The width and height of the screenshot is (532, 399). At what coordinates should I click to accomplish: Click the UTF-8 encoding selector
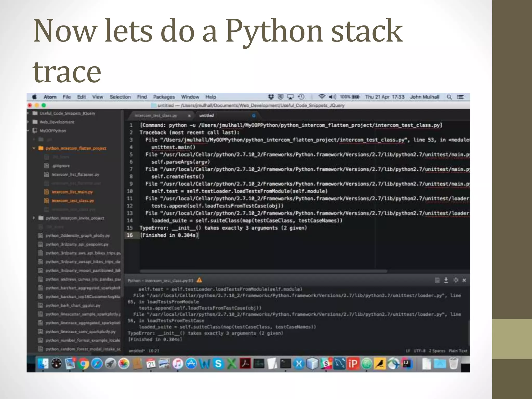(419, 351)
